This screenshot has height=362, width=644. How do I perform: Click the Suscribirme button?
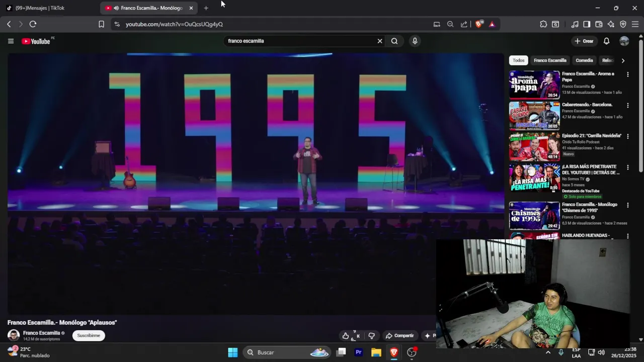pos(89,335)
